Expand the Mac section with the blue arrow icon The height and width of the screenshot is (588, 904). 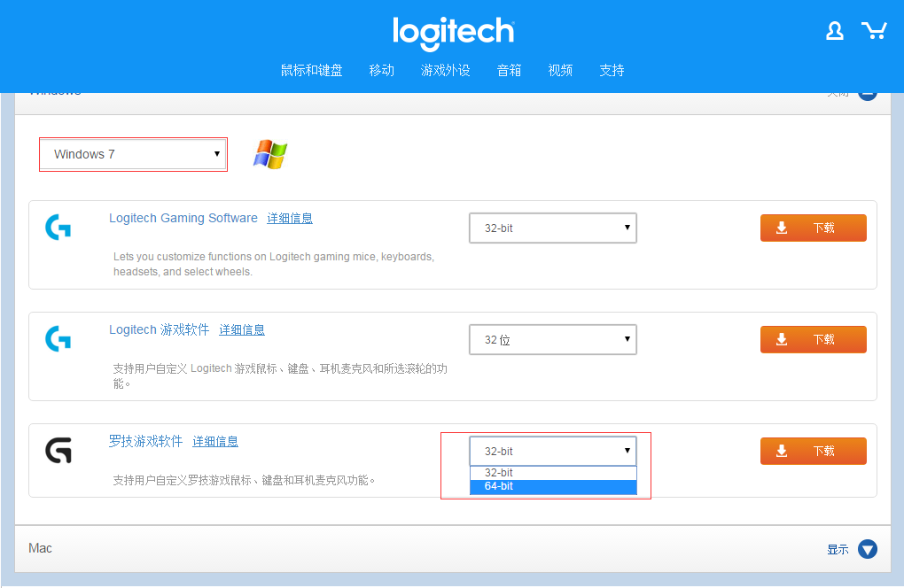click(x=867, y=549)
